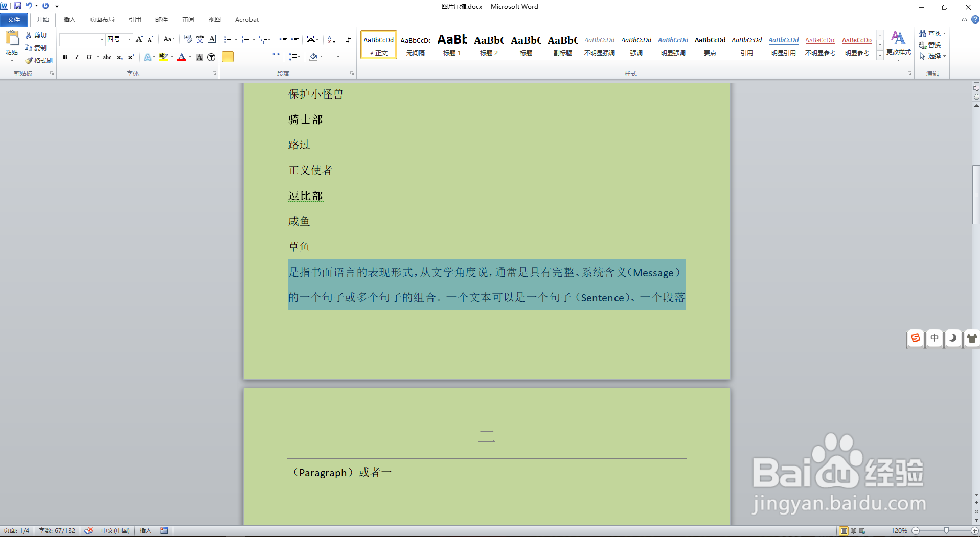Apply underline to the selection
This screenshot has width=980, height=537.
tap(88, 57)
